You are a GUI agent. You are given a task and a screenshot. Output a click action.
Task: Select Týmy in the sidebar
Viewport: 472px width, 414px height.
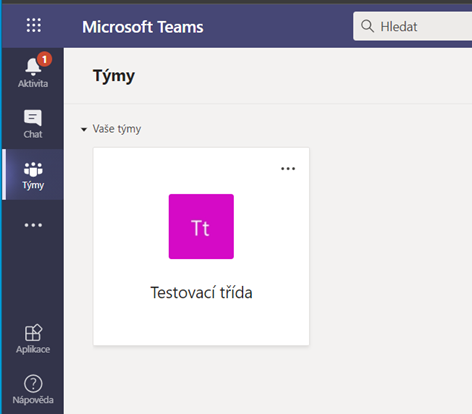[33, 175]
